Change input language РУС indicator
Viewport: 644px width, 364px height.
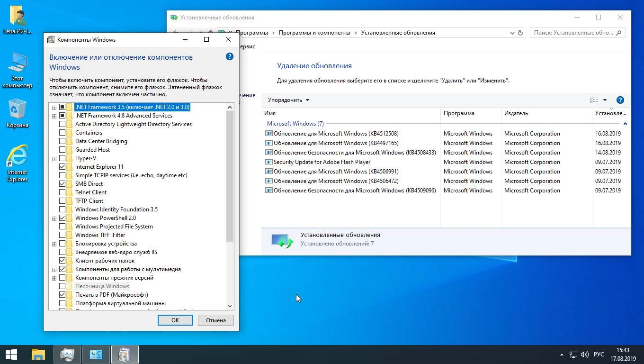599,355
